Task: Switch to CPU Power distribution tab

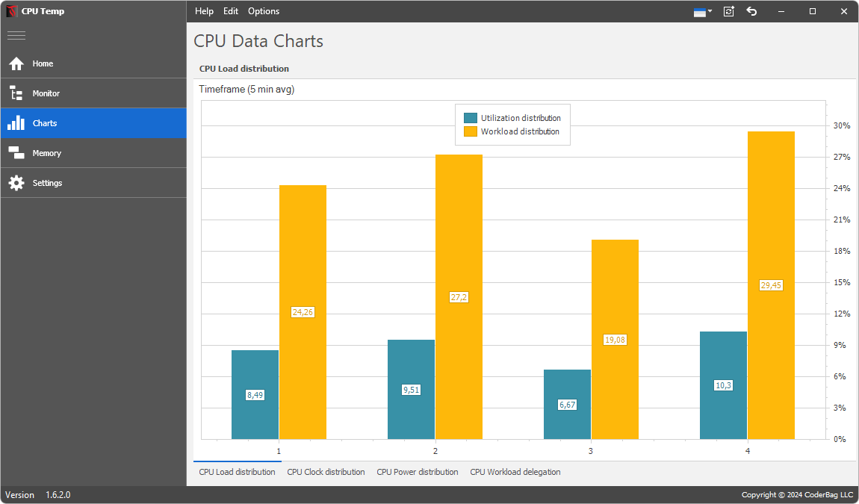Action: [418, 472]
